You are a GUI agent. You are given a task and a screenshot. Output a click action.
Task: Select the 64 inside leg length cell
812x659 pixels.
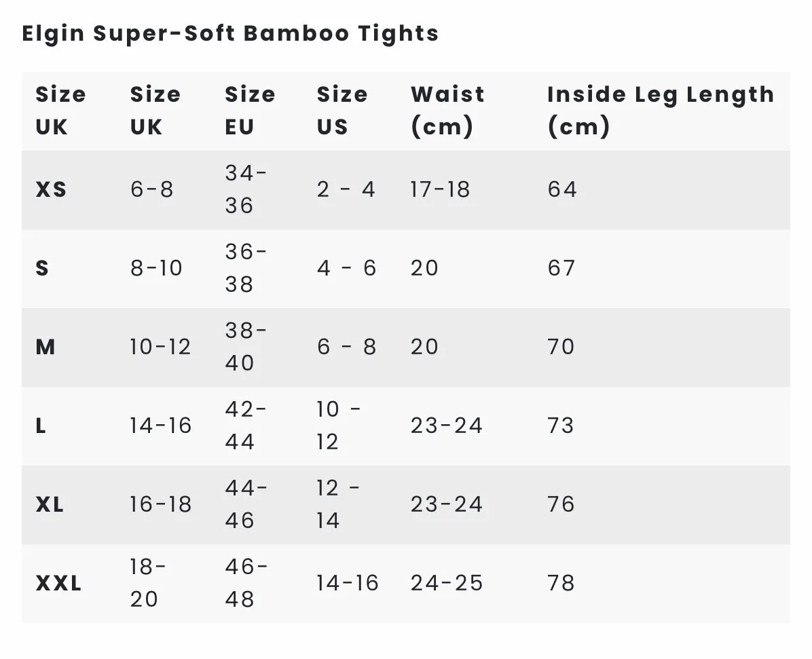pyautogui.click(x=562, y=189)
